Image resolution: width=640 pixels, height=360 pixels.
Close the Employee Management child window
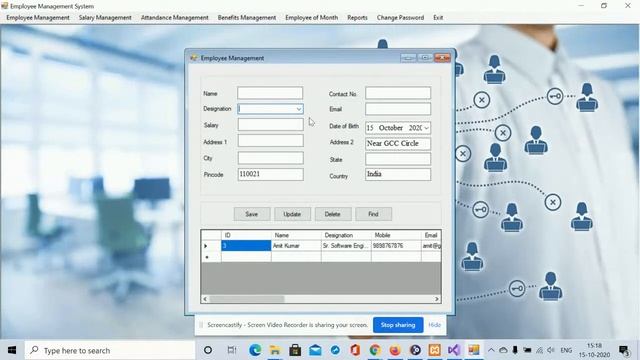point(442,58)
